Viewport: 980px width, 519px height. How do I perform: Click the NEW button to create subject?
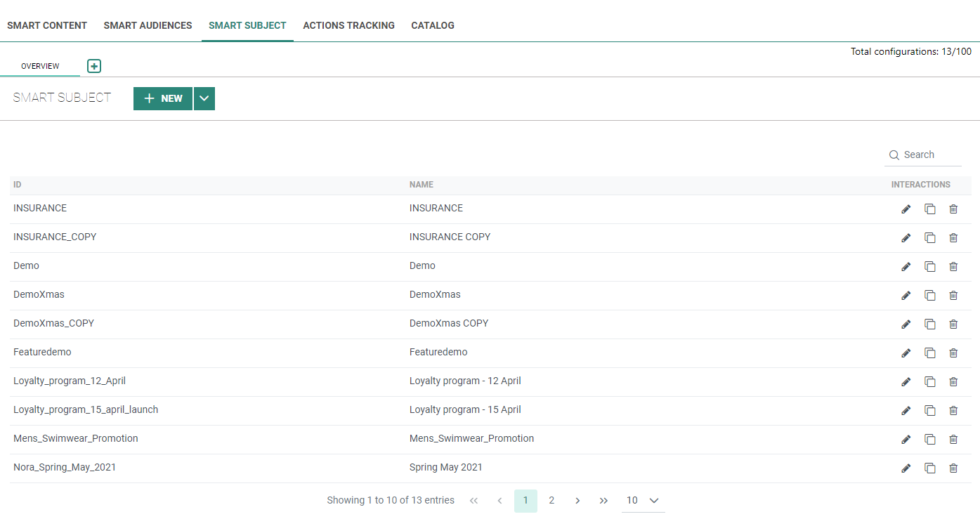pyautogui.click(x=163, y=99)
